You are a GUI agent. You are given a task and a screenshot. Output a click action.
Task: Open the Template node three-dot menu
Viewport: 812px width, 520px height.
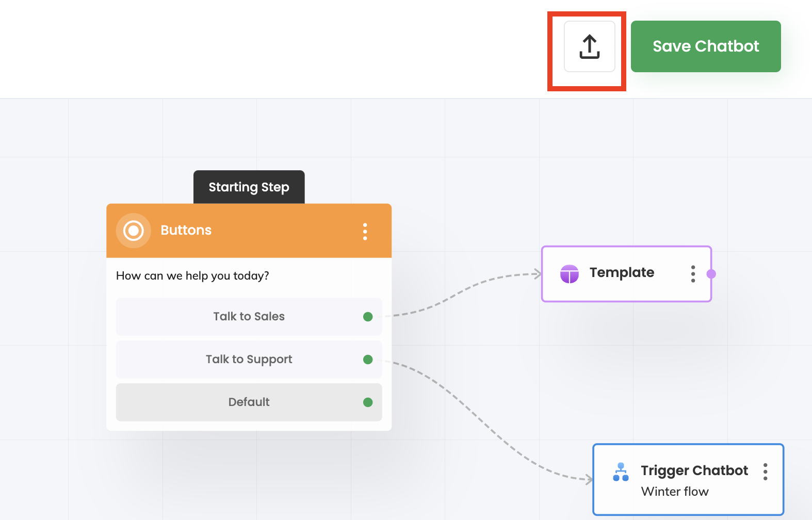point(693,273)
